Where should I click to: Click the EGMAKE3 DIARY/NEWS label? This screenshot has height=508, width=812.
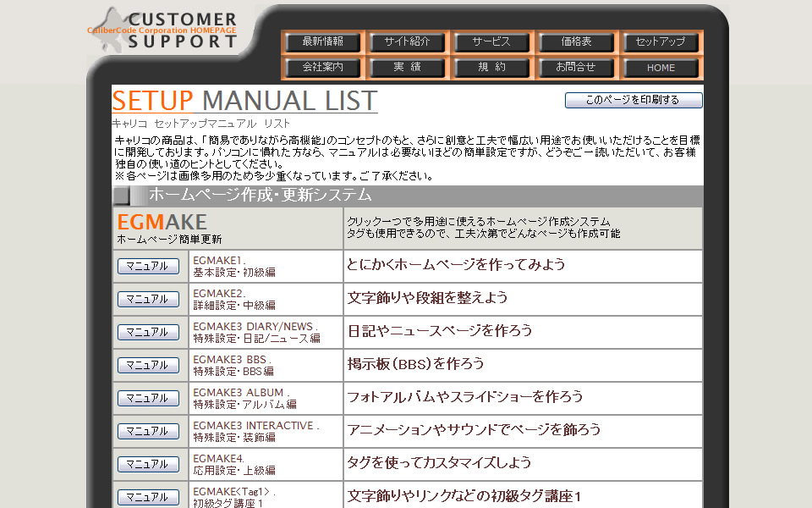click(256, 332)
